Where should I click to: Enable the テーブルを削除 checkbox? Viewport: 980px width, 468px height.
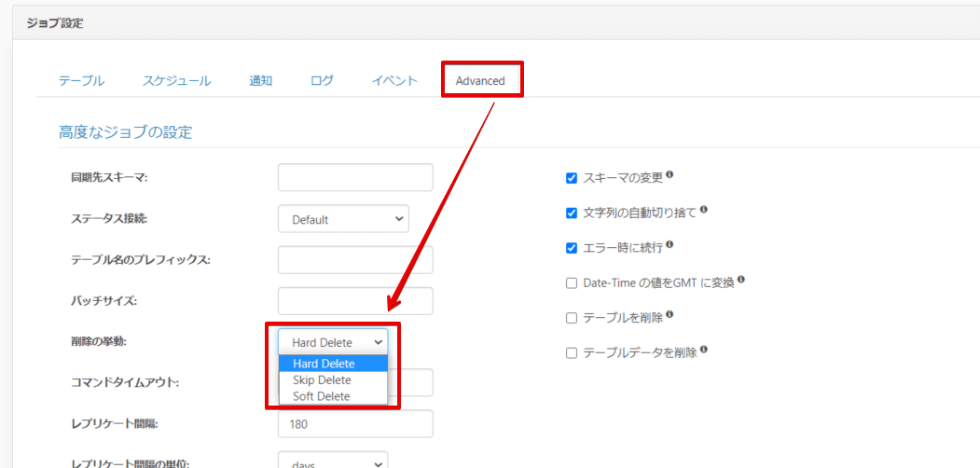(x=571, y=318)
